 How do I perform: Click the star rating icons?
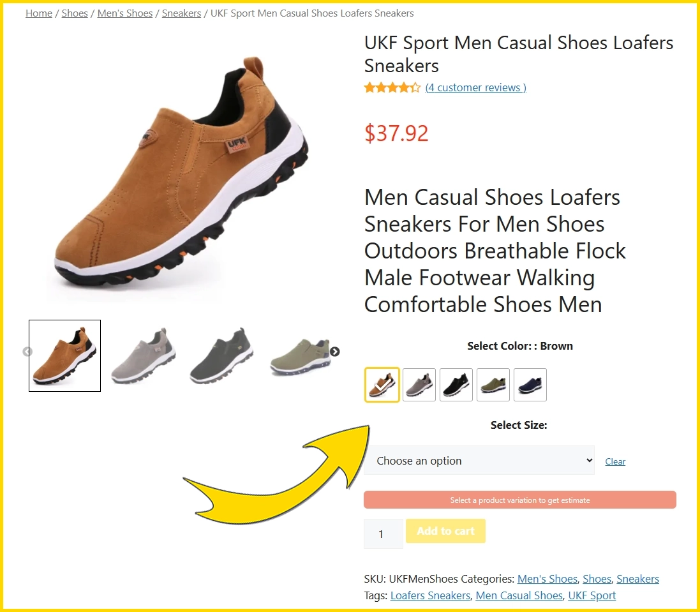[392, 87]
